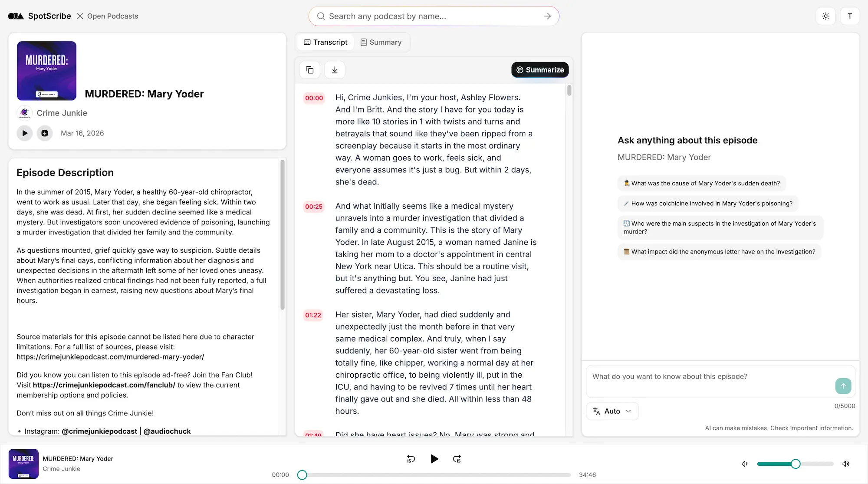Open the crimejunkiepodcast fanclub link
The width and height of the screenshot is (868, 484).
104,385
